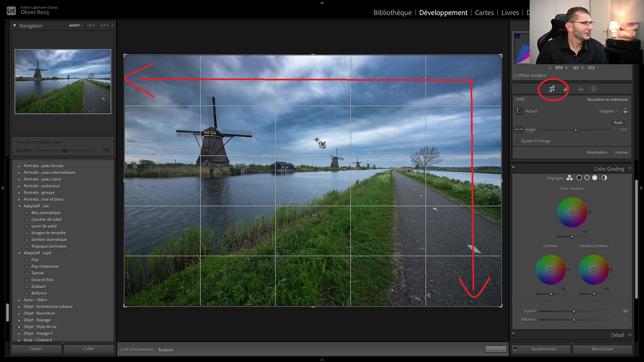The image size is (644, 362).
Task: Click the aspect lock padlock icon
Action: pyautogui.click(x=625, y=111)
